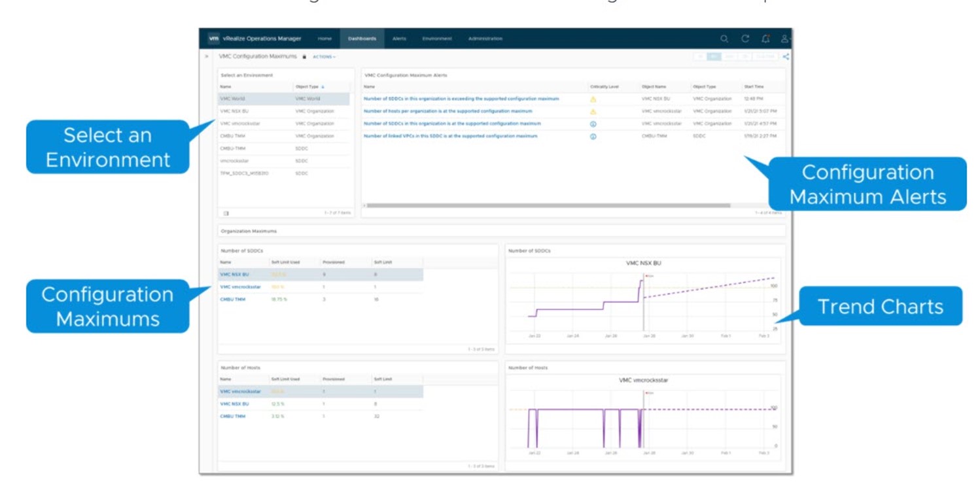Open alert about linked VPCs maximum
This screenshot has width=980, height=497.
click(450, 136)
